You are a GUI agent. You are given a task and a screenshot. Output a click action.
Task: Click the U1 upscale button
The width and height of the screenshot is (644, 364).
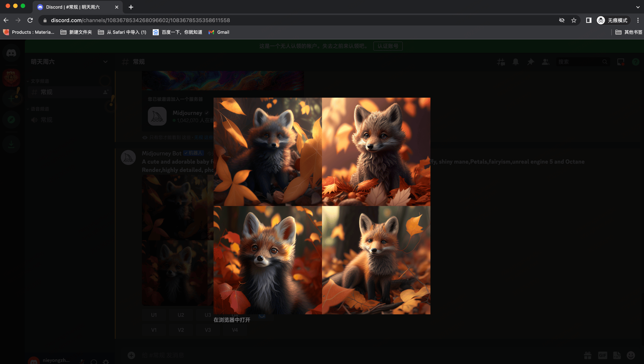coord(154,315)
